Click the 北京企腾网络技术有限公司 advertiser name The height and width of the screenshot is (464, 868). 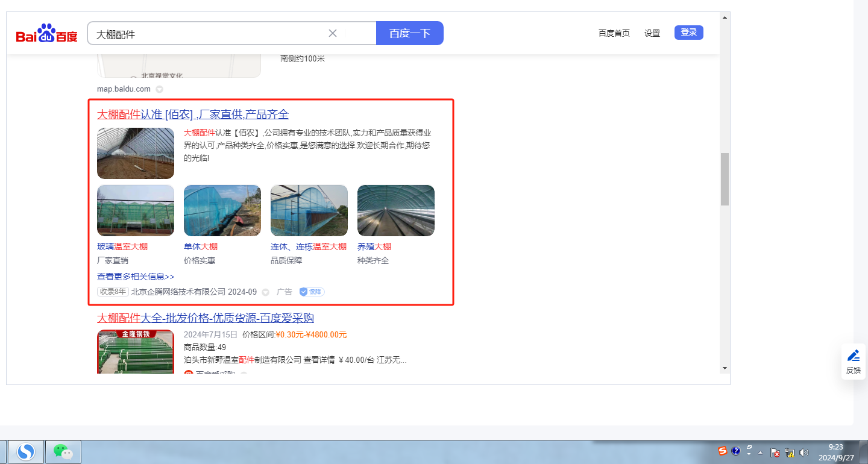pos(178,292)
